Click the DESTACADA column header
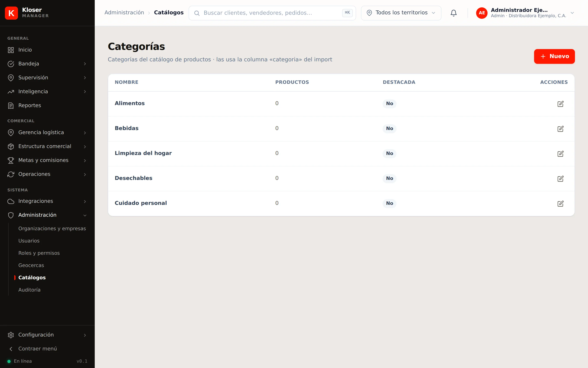588x368 pixels. [399, 82]
